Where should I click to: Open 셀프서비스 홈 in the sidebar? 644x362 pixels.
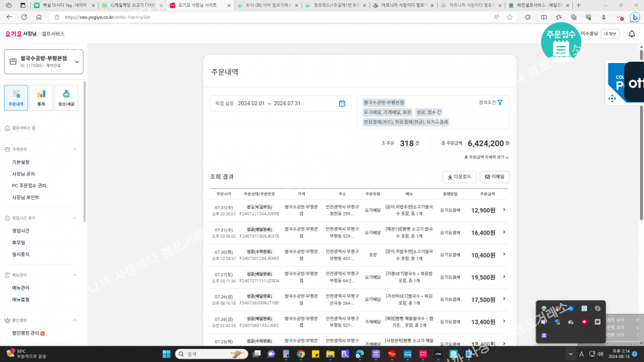click(24, 128)
